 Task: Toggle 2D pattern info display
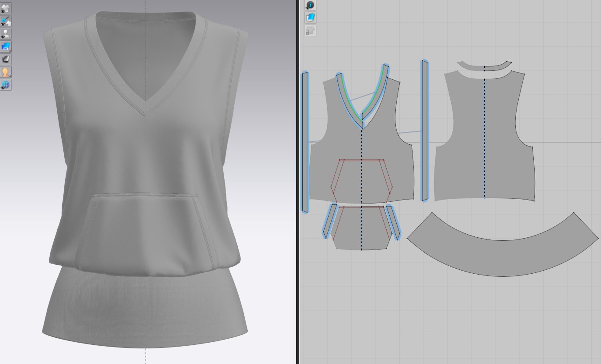pos(310,5)
